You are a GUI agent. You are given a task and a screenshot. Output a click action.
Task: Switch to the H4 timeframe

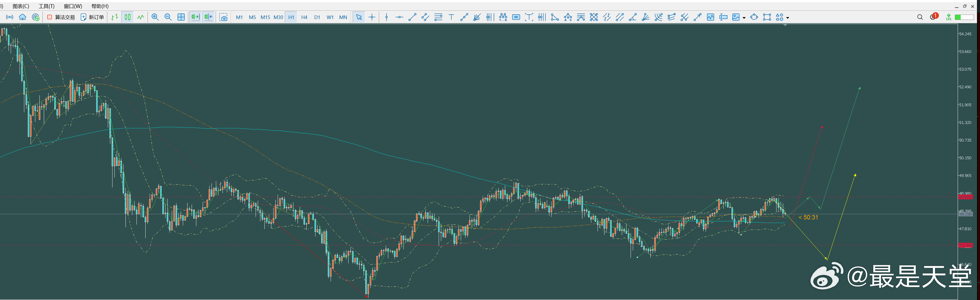tap(304, 17)
